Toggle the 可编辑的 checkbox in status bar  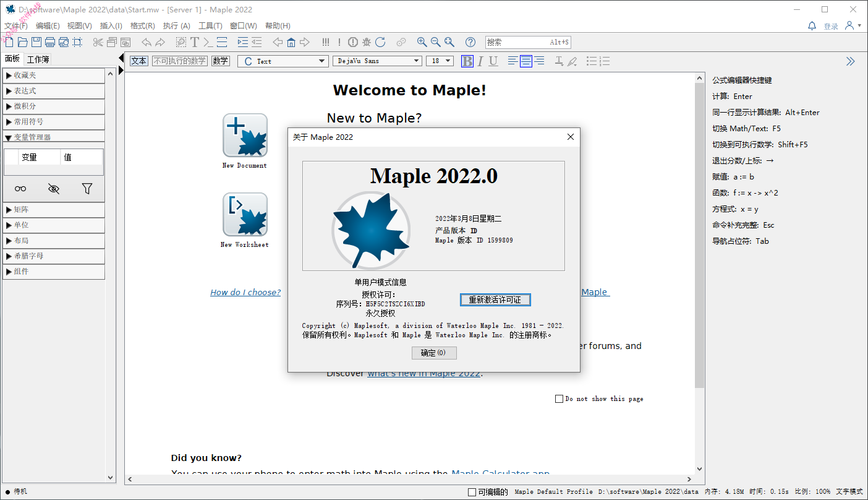pos(472,492)
